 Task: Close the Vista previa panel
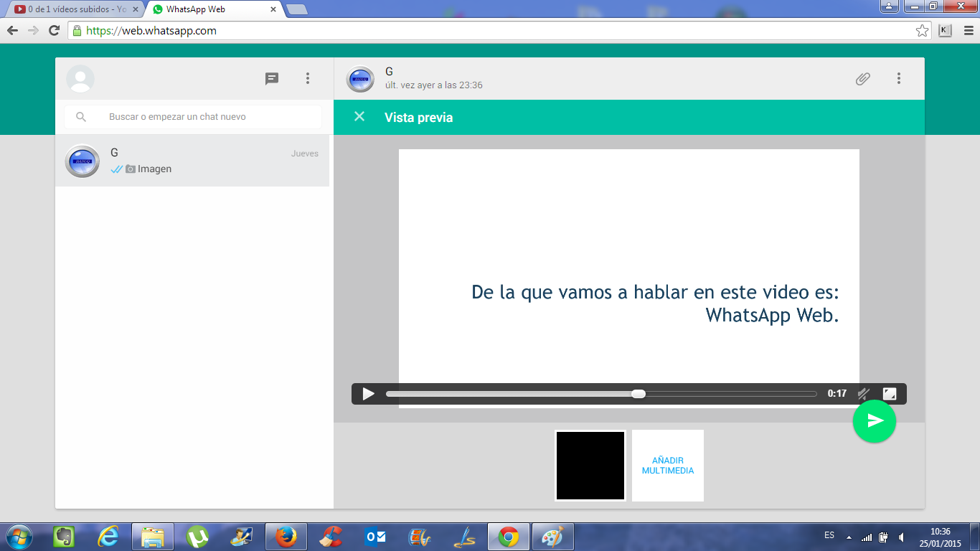tap(359, 117)
